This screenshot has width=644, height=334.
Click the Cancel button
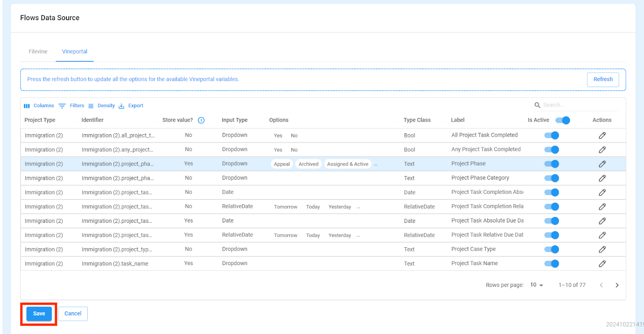pos(73,313)
